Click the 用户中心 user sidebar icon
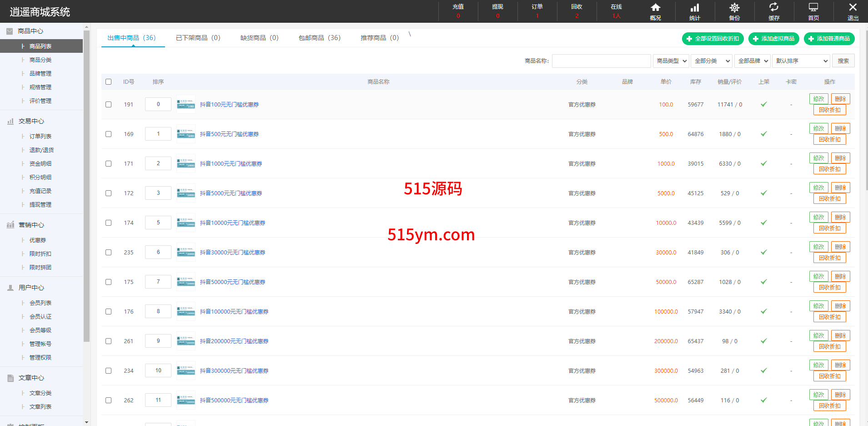The image size is (868, 426). pos(10,288)
